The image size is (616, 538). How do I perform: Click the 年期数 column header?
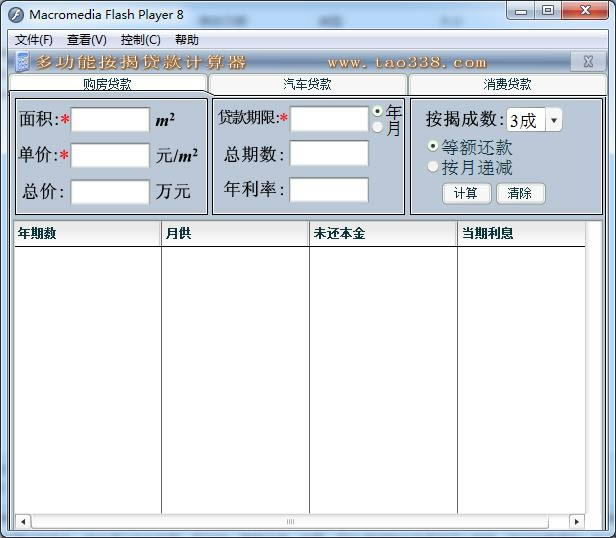[x=88, y=233]
